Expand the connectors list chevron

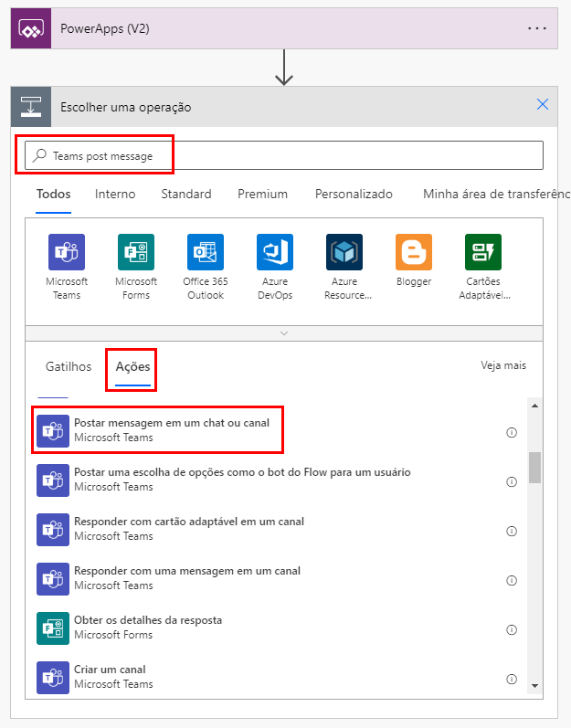coord(284,333)
